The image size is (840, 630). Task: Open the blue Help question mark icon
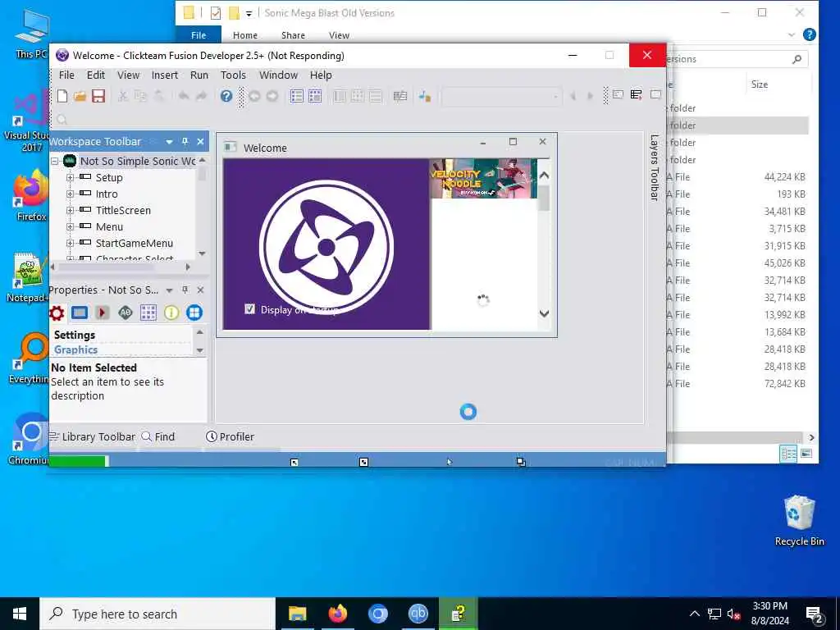pos(226,97)
